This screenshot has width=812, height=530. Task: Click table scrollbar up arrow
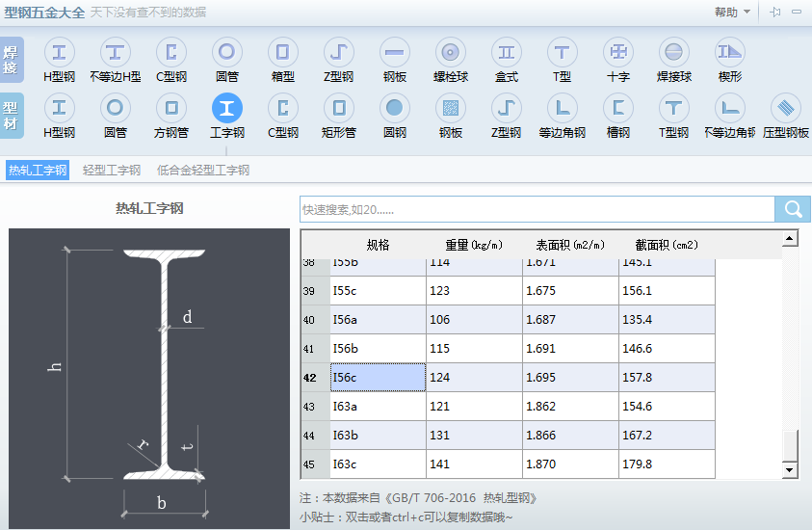[x=789, y=239]
